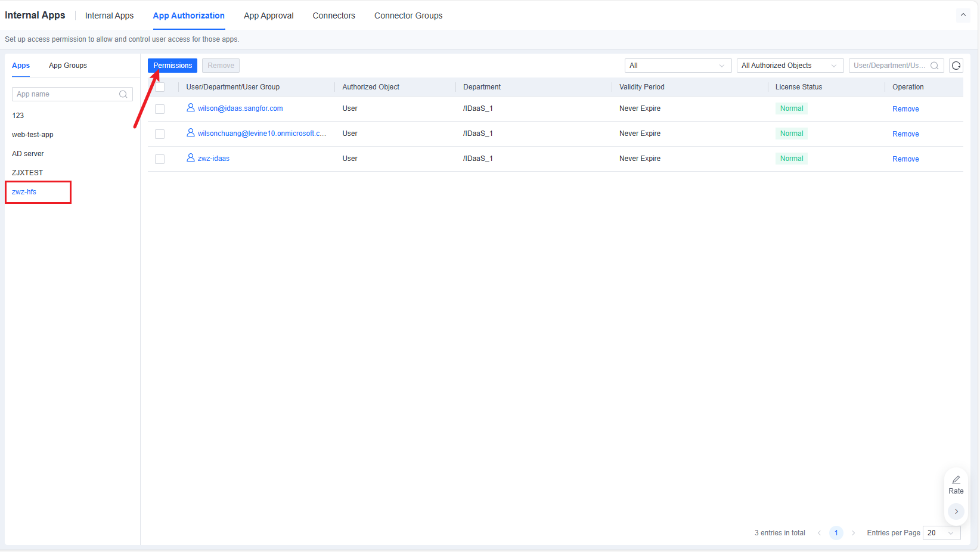The width and height of the screenshot is (980, 552).
Task: Click the User/Department/User Group column header
Action: tap(232, 87)
